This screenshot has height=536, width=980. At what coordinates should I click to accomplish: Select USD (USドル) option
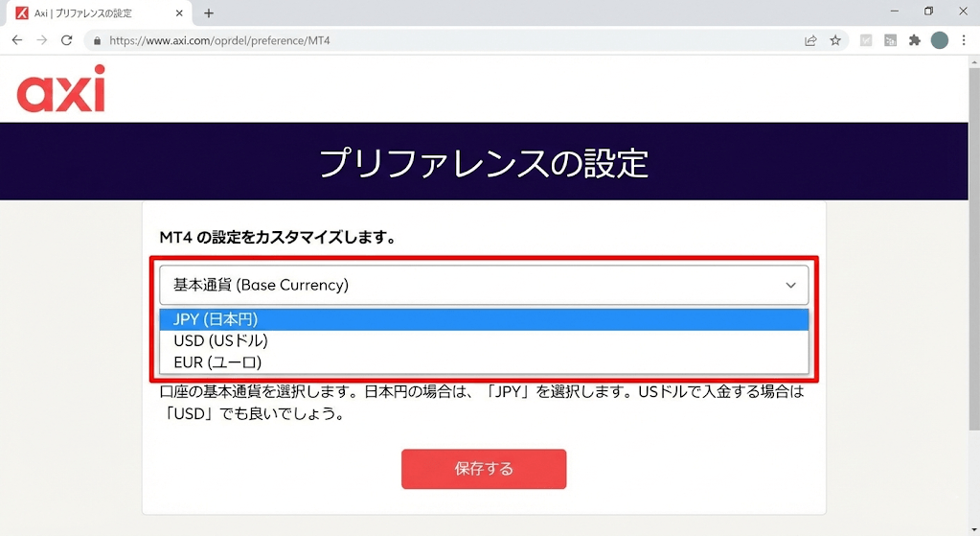(x=484, y=340)
